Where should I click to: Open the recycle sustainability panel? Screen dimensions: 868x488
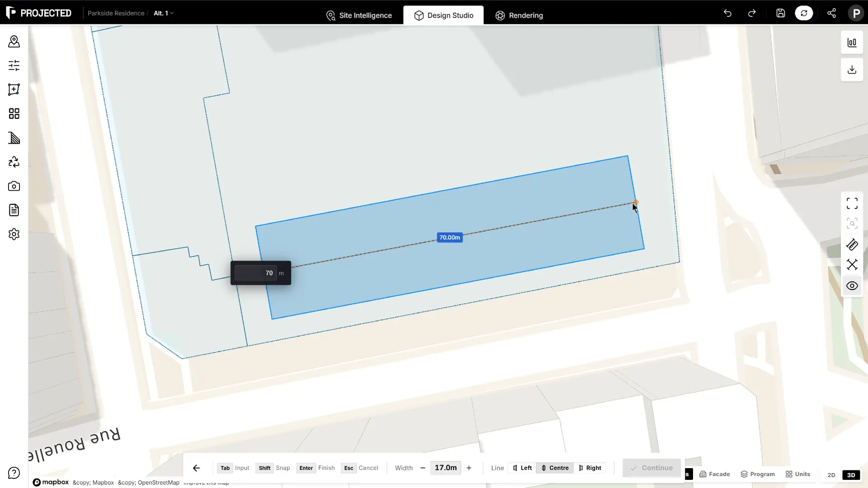click(x=14, y=162)
